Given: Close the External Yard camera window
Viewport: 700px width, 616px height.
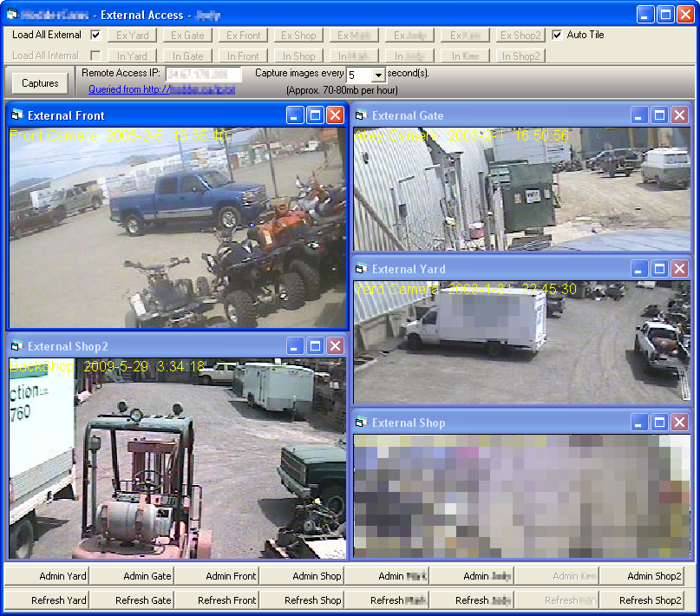Looking at the screenshot, I should click(679, 269).
